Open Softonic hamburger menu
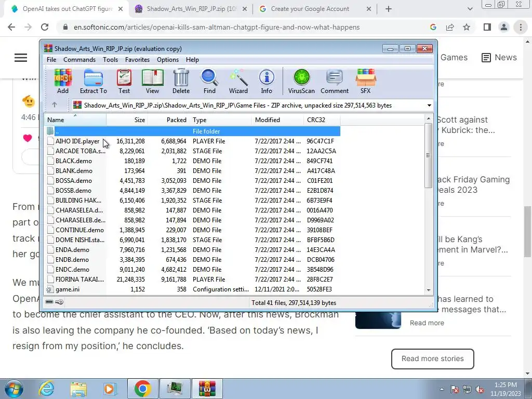 click(21, 58)
